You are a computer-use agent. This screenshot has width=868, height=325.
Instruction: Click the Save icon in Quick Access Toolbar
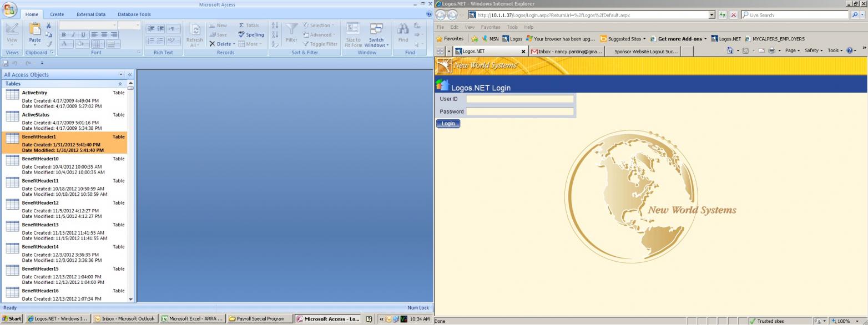[6, 63]
